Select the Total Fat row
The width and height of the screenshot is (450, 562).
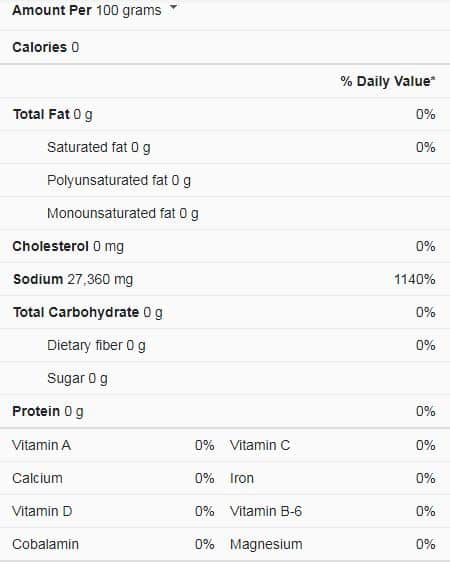[x=225, y=114]
